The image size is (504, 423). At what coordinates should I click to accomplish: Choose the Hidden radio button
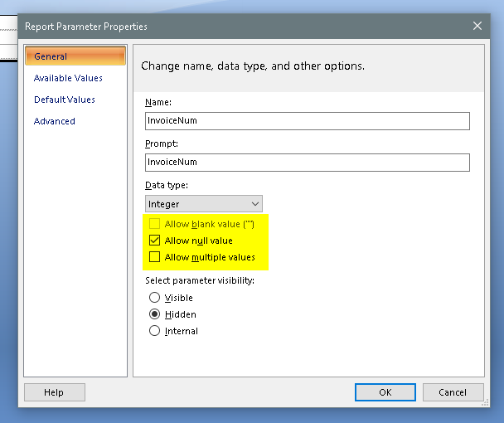click(x=154, y=314)
